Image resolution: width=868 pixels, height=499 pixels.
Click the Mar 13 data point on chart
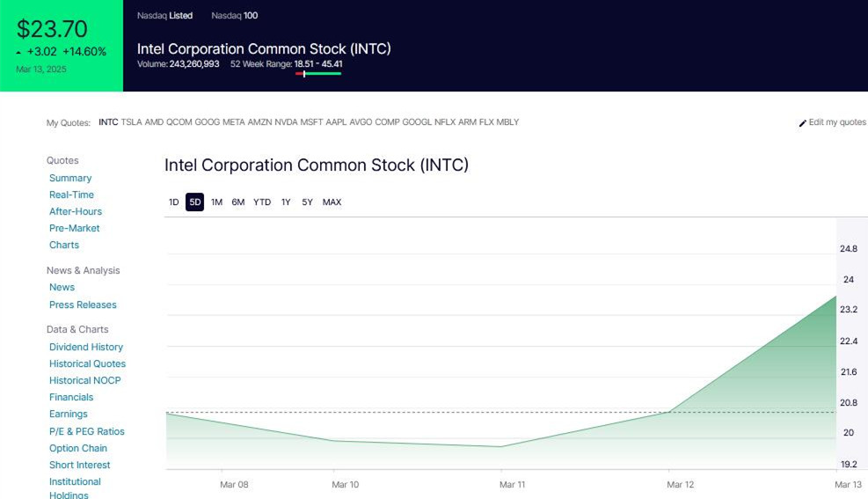click(835, 297)
